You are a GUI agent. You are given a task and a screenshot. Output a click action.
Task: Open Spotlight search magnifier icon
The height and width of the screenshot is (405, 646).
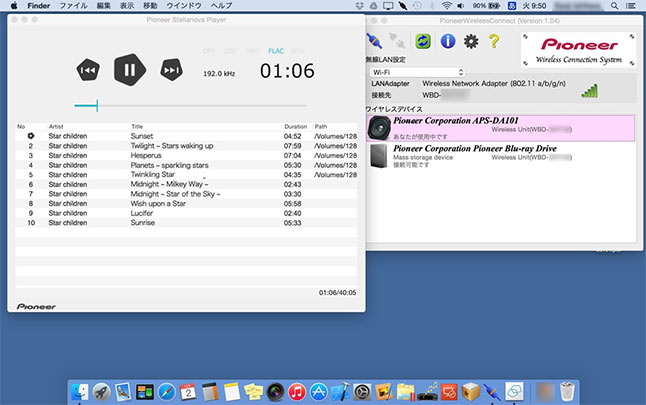(x=614, y=6)
